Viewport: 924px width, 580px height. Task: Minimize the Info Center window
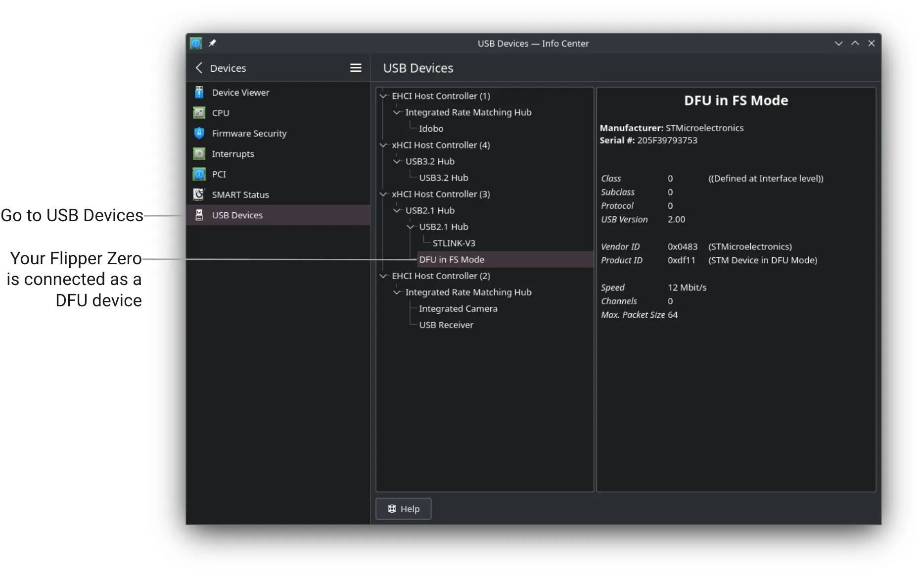[838, 44]
